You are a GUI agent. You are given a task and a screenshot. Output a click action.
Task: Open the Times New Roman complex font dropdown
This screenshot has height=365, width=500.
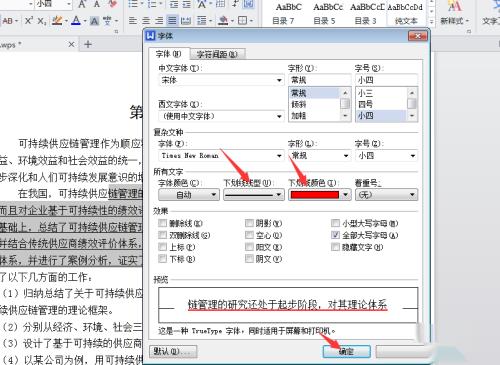[279, 156]
